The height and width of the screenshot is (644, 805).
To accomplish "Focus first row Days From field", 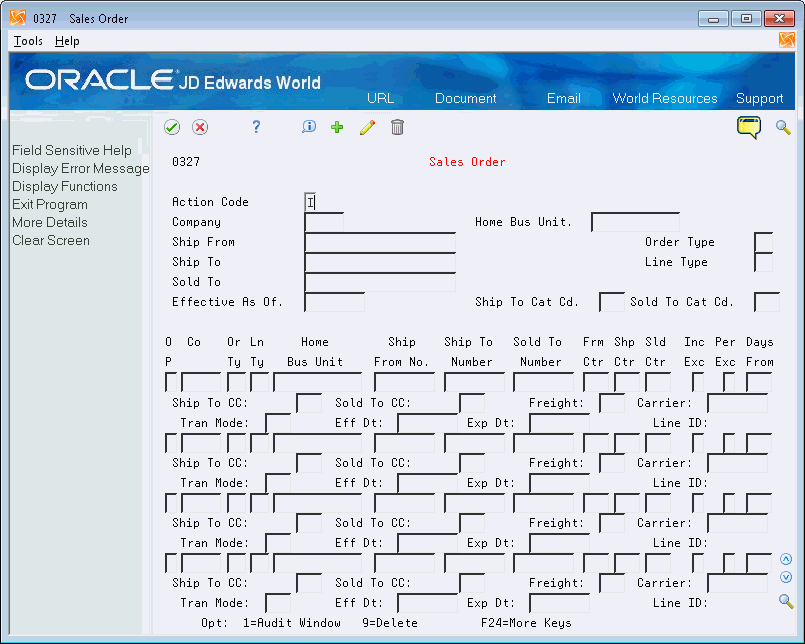I will click(759, 382).
